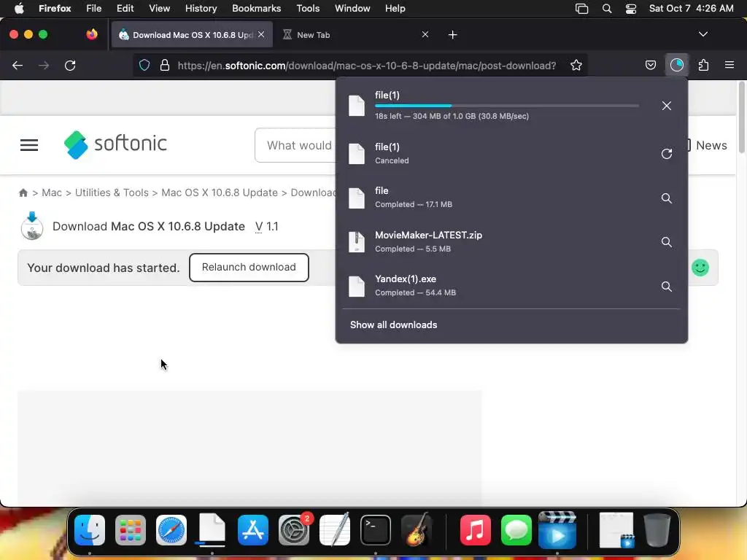Close the Download Mac OS X tab
The width and height of the screenshot is (747, 560).
tap(261, 34)
